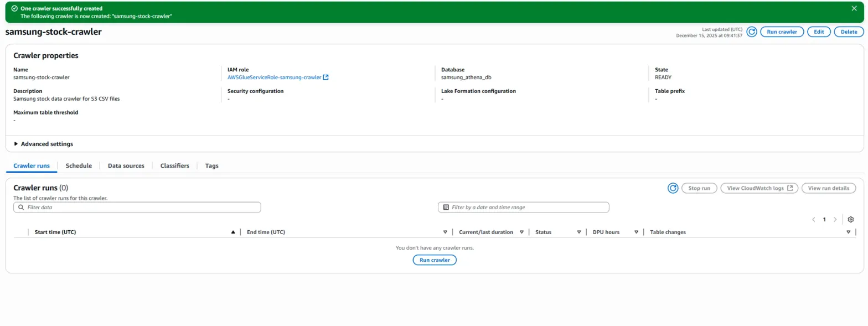Select the crawler description text
Screen dimensions: 868x326
(66, 99)
